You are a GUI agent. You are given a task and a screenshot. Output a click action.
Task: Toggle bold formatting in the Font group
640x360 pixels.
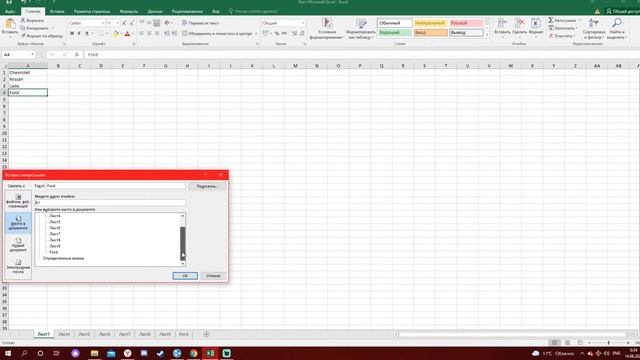tap(72, 33)
